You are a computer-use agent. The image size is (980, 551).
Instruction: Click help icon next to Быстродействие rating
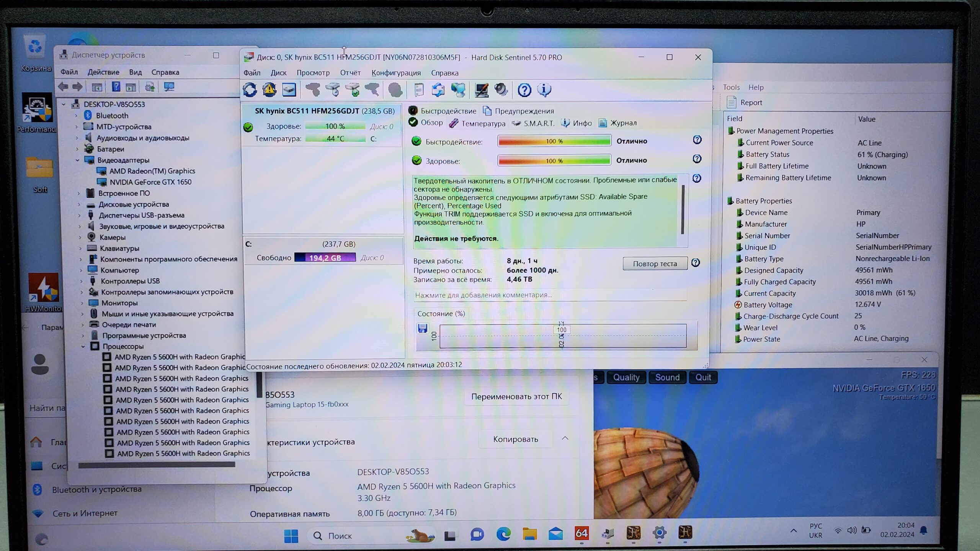pos(697,140)
